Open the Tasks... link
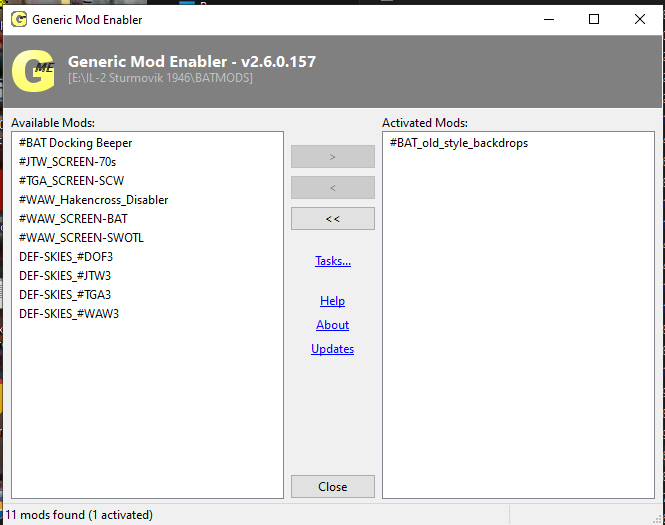Screen dimensions: 665x525 tap(333, 261)
